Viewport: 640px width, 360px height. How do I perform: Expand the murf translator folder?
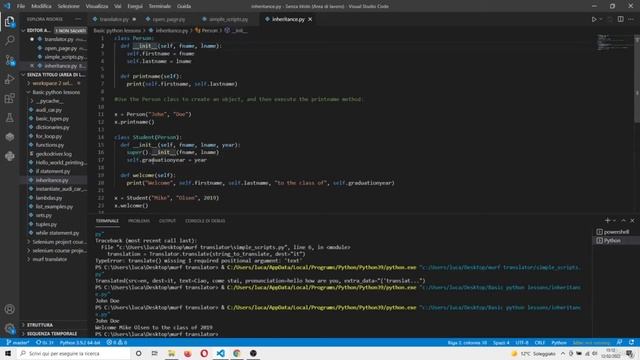(x=53, y=259)
